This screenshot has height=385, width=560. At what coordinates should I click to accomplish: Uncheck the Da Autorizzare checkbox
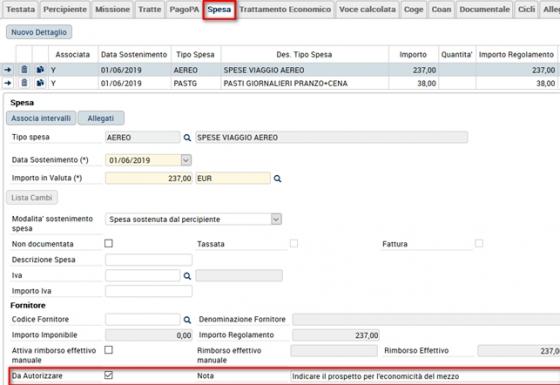pyautogui.click(x=109, y=375)
